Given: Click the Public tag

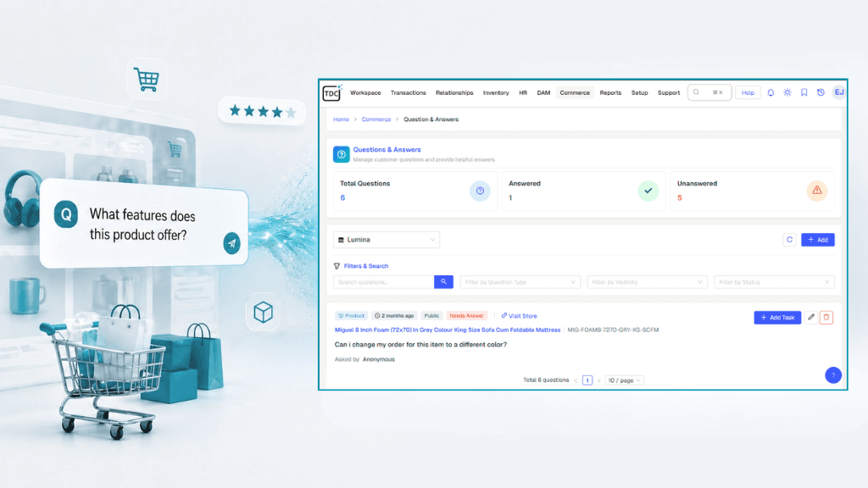Looking at the screenshot, I should point(431,316).
